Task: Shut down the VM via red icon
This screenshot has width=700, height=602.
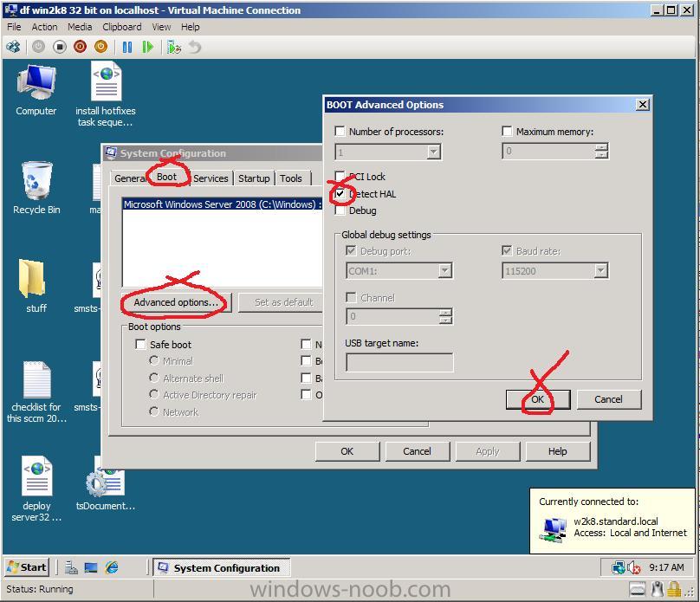Action: (x=81, y=47)
